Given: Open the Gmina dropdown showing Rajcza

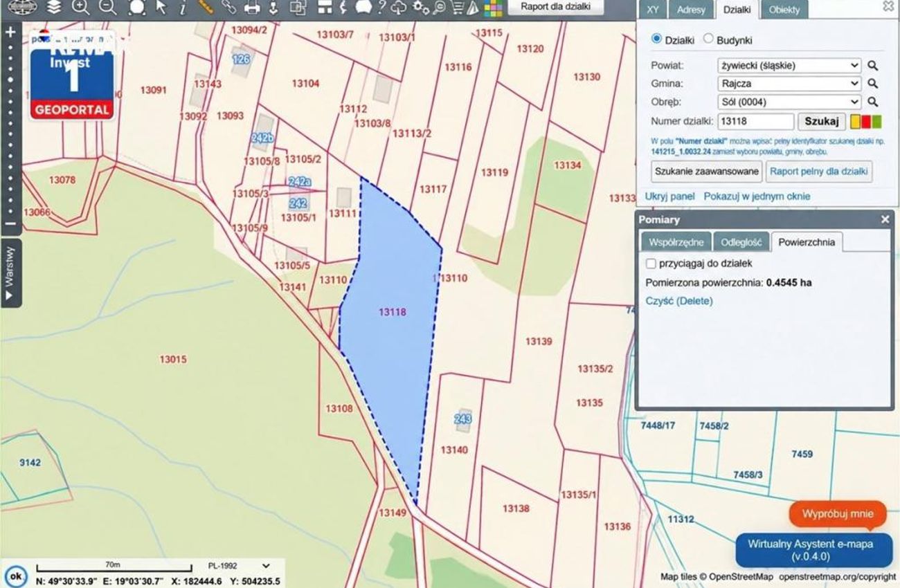Looking at the screenshot, I should (x=790, y=84).
